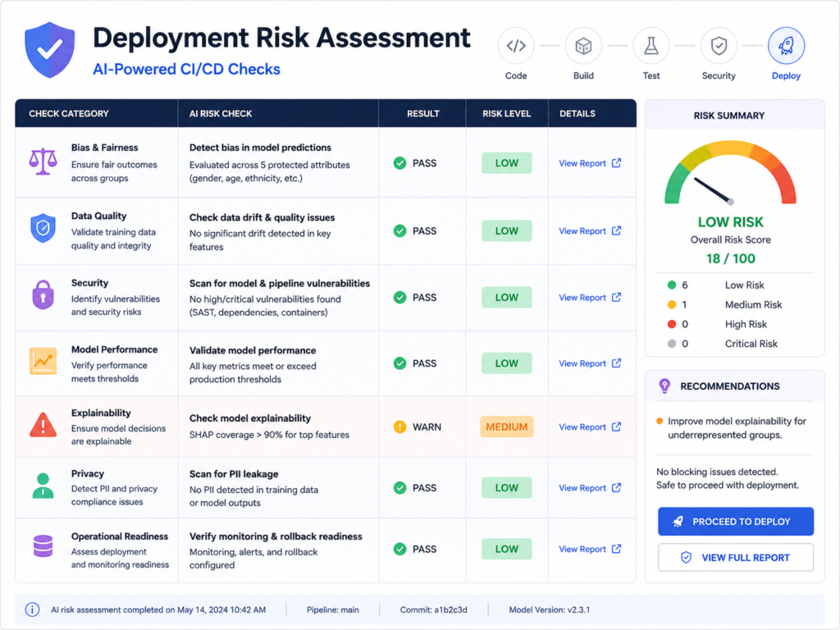Click the Explainability warning triangle icon
Screen dimensions: 840x630
tap(43, 425)
